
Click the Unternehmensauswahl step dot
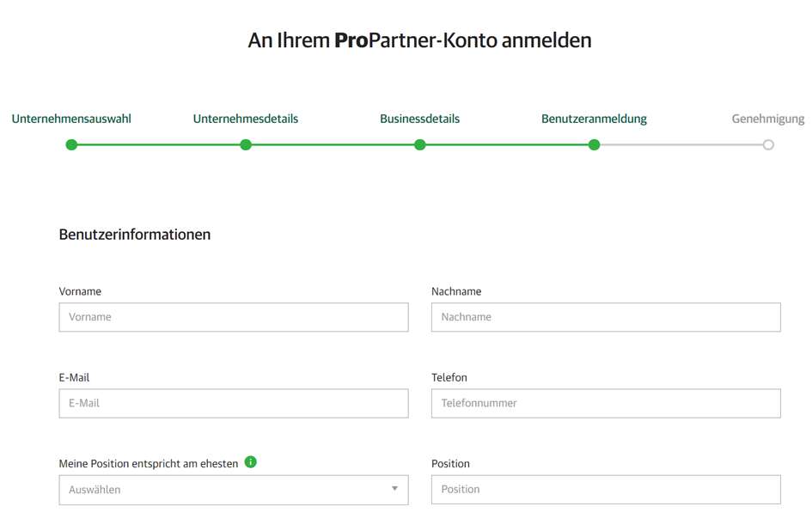(x=71, y=145)
